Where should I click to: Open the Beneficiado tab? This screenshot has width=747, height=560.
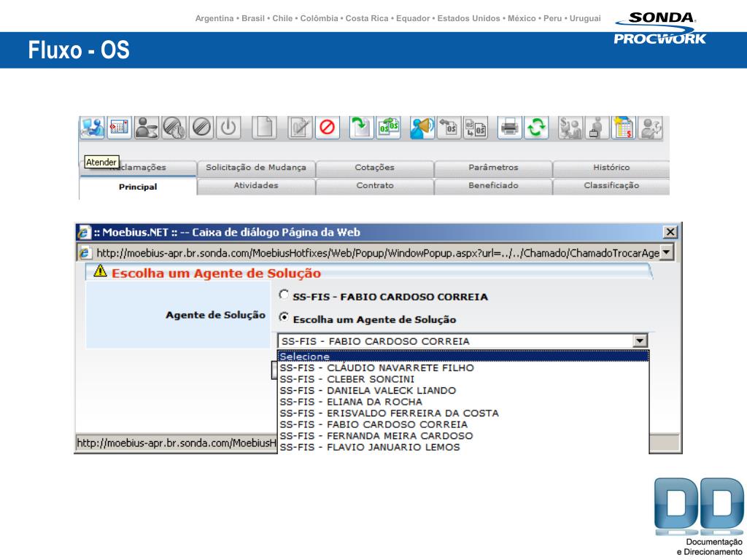coord(493,186)
